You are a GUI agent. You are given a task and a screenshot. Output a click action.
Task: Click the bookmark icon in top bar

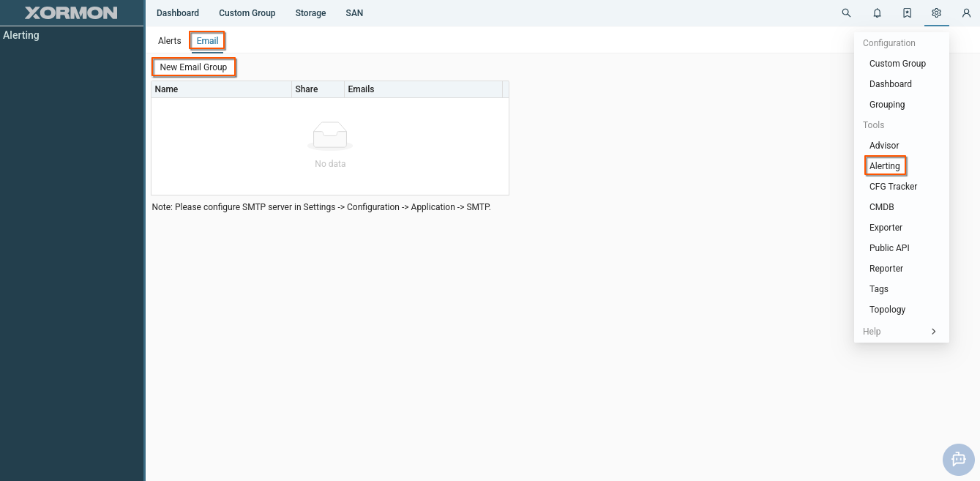pos(907,13)
